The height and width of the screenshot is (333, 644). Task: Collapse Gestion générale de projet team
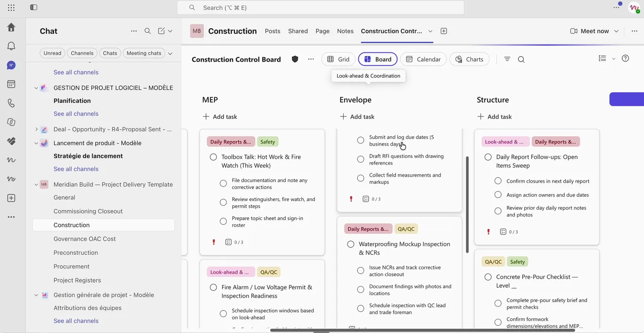[x=36, y=295]
